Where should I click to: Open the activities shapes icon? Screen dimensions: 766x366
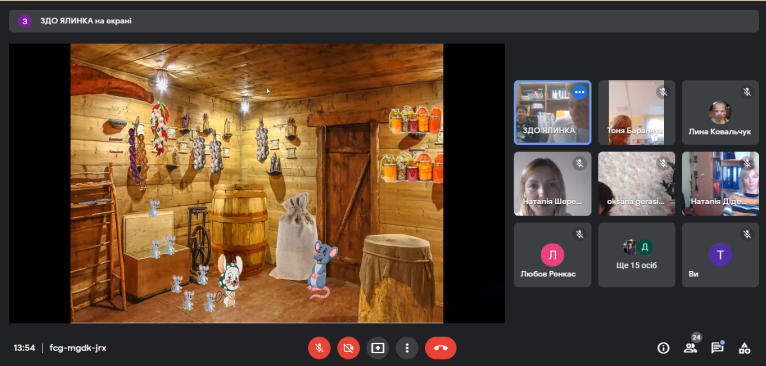[744, 348]
